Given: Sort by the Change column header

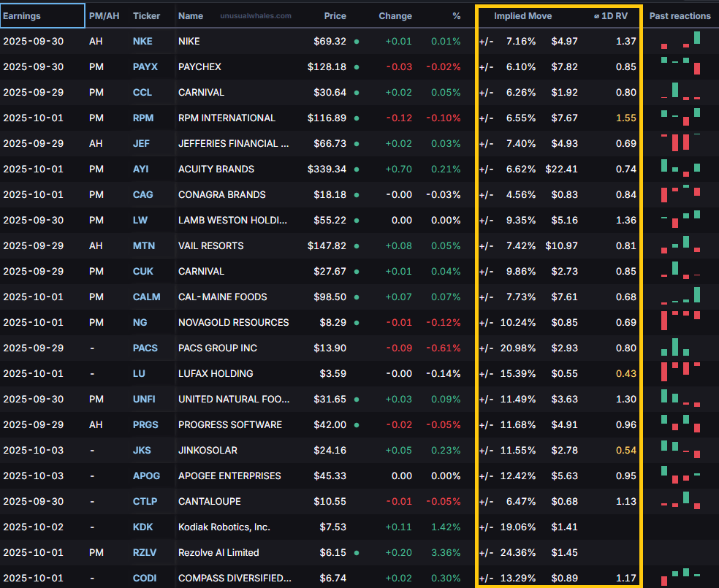Looking at the screenshot, I should pyautogui.click(x=395, y=16).
